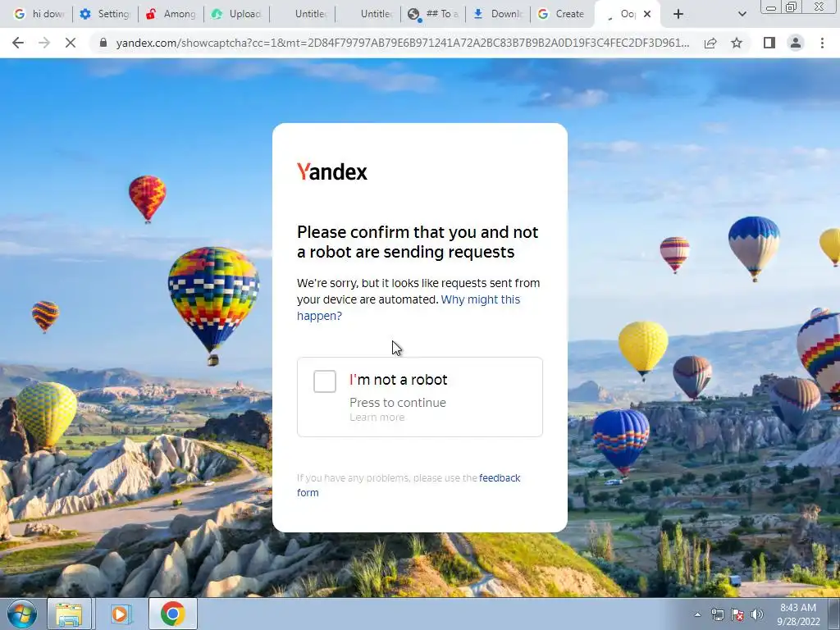Stop loading the page
This screenshot has width=840, height=630.
point(71,43)
